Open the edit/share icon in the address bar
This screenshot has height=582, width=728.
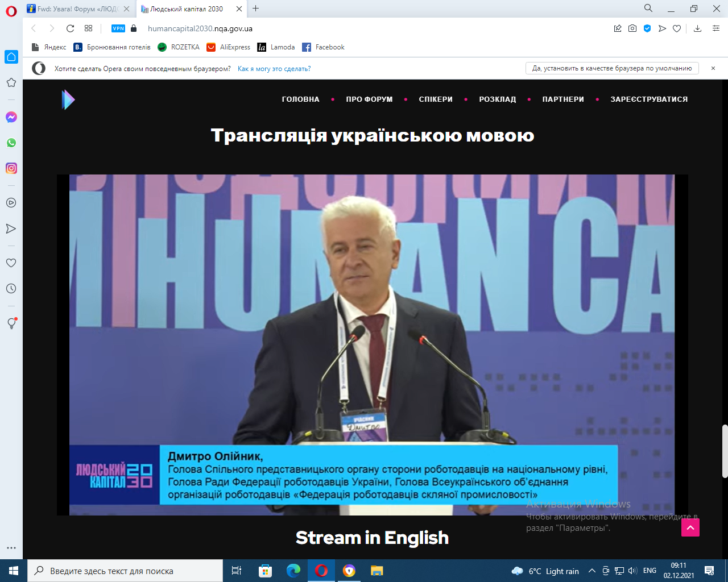click(x=618, y=28)
